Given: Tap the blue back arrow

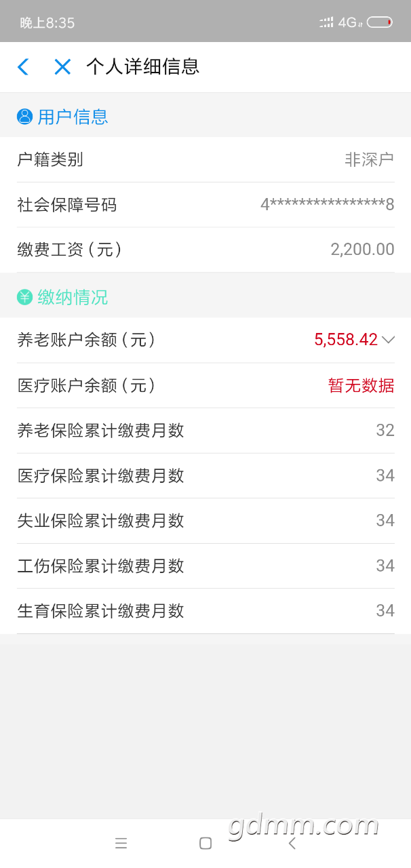Looking at the screenshot, I should tap(23, 66).
